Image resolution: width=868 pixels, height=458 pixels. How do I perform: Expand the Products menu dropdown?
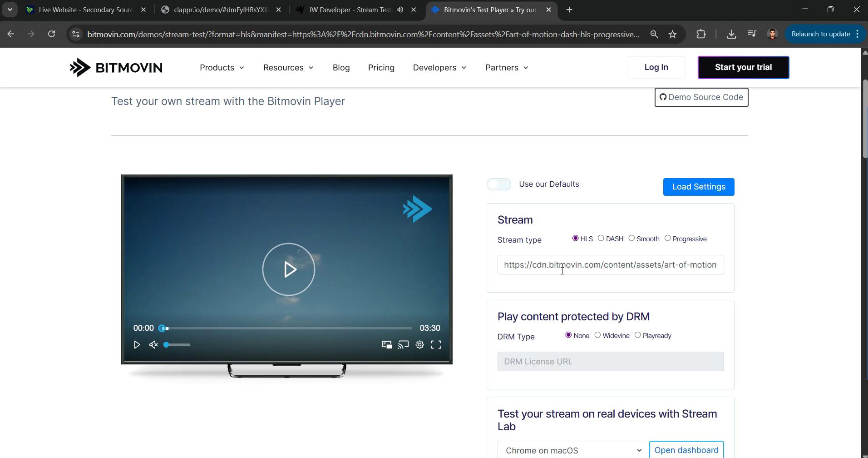point(222,68)
